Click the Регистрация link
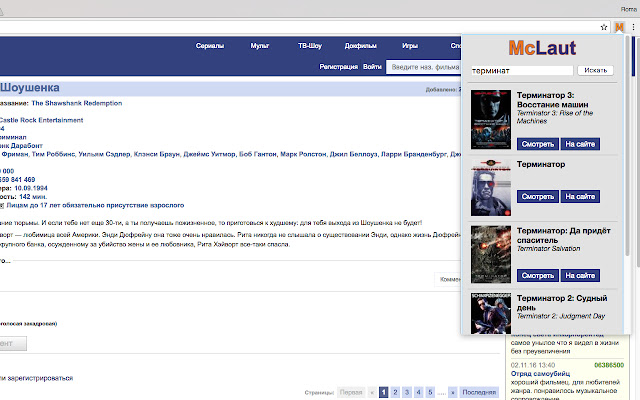The height and width of the screenshot is (400, 640). click(338, 67)
